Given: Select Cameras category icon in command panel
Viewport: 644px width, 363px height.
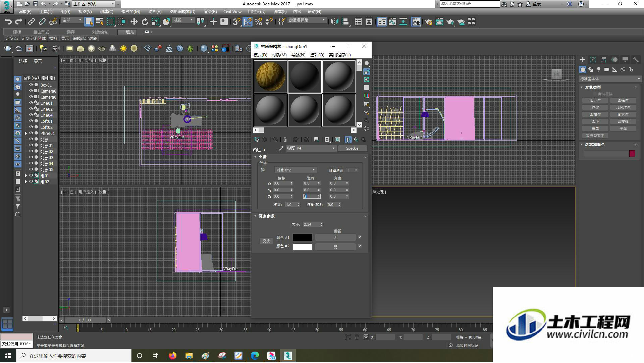Looking at the screenshot, I should [607, 69].
